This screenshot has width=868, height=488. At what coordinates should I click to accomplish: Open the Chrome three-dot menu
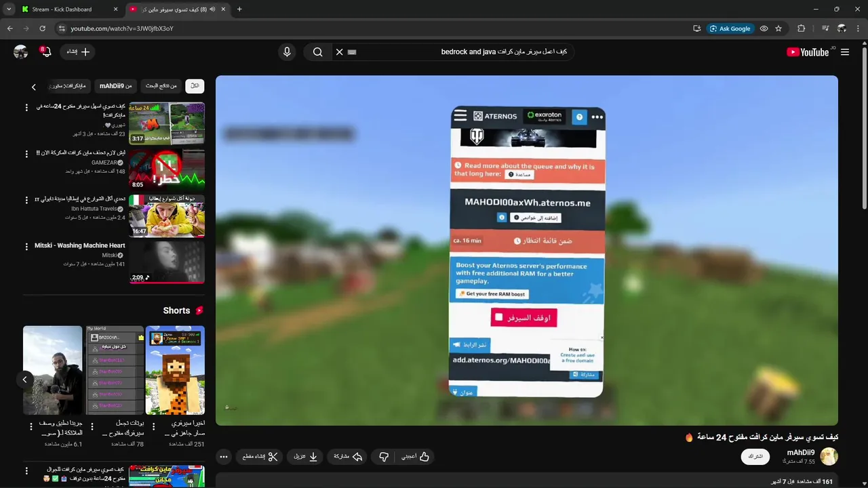click(859, 28)
